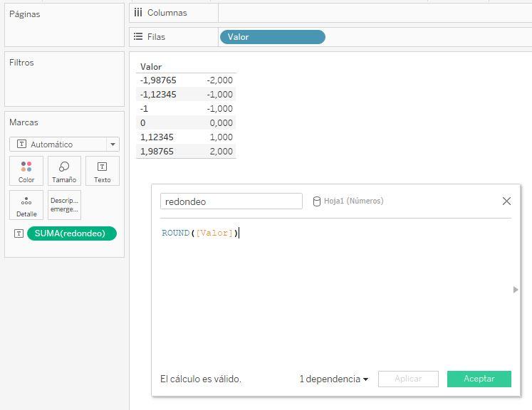This screenshot has width=532, height=410.
Task: Select the SUMA(redondeo) green pill
Action: pyautogui.click(x=71, y=233)
